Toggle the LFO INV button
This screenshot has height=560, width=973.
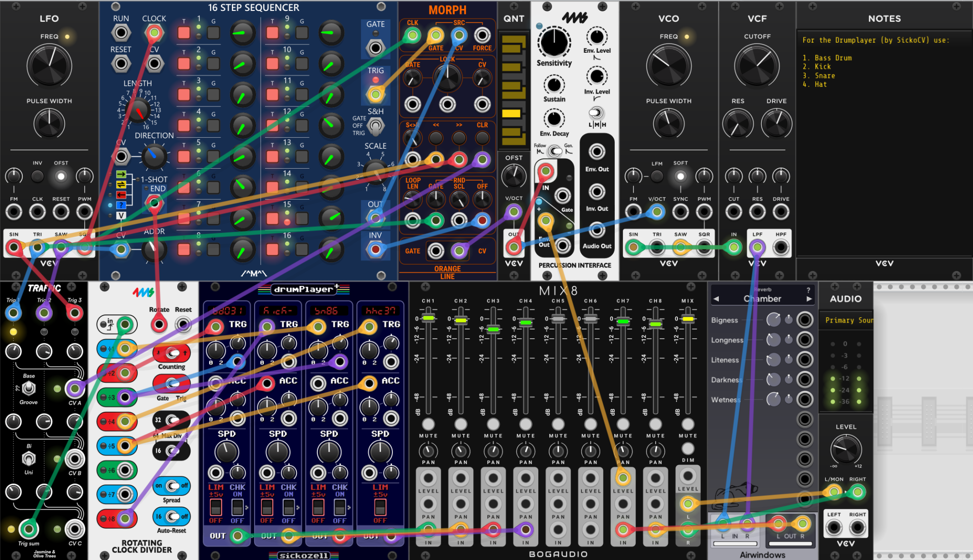tap(38, 176)
